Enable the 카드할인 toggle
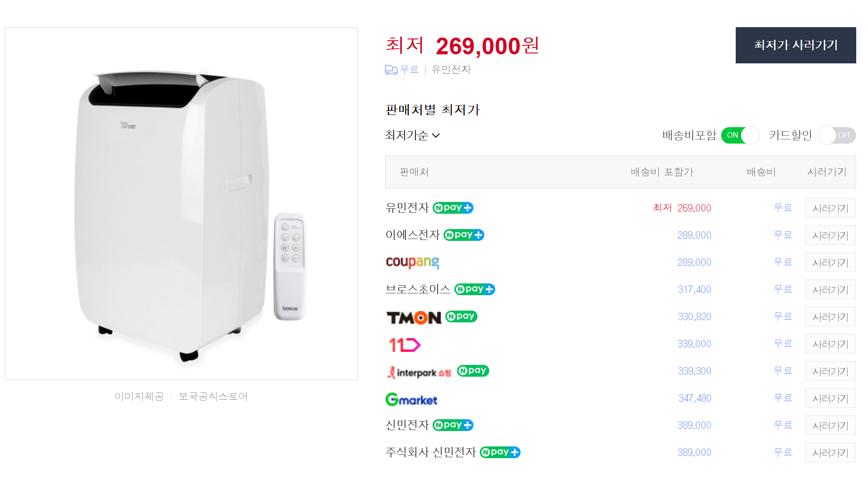868x479 pixels. click(836, 135)
